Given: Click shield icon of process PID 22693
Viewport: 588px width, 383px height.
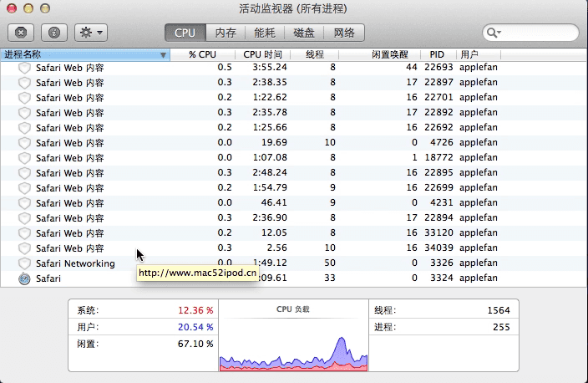Looking at the screenshot, I should 24,68.
